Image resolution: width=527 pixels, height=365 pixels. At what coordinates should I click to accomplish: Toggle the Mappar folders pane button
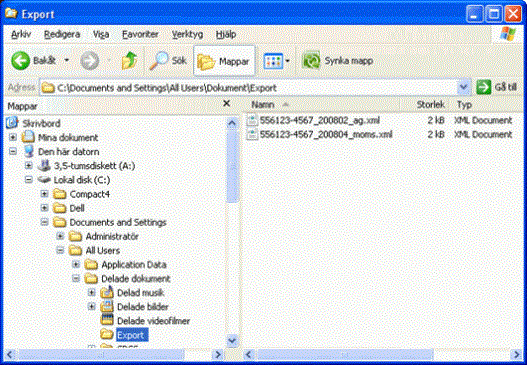pos(224,61)
